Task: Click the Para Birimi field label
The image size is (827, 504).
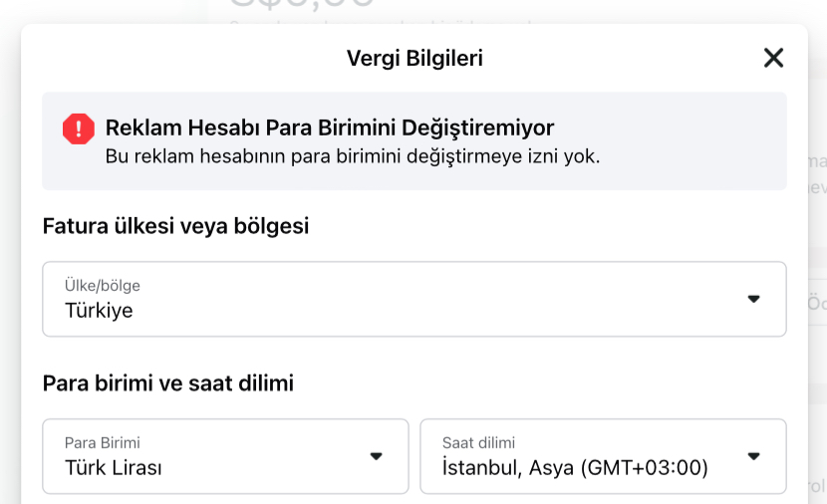Action: [x=103, y=442]
